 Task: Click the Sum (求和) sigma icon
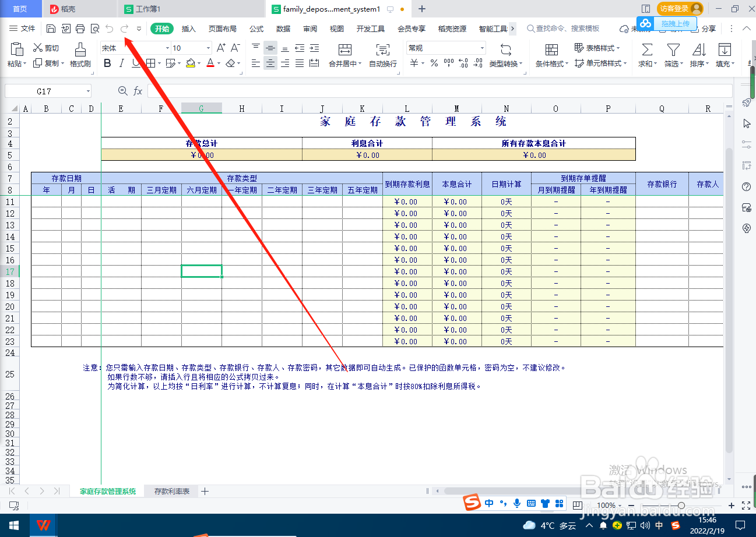647,50
